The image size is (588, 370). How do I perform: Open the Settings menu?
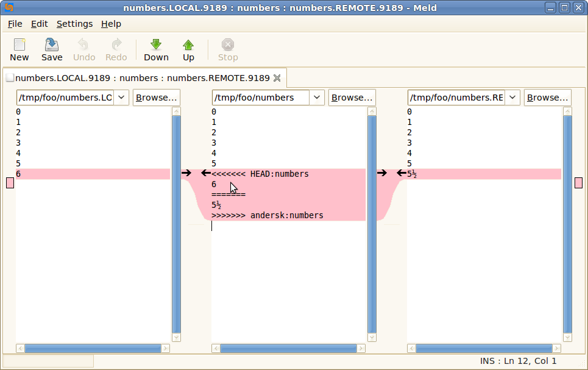74,24
